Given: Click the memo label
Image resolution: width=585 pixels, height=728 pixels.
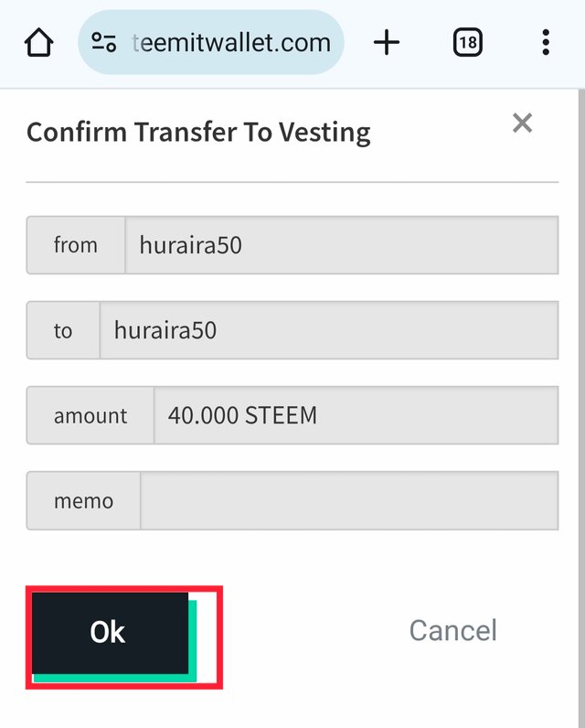Looking at the screenshot, I should 83,500.
